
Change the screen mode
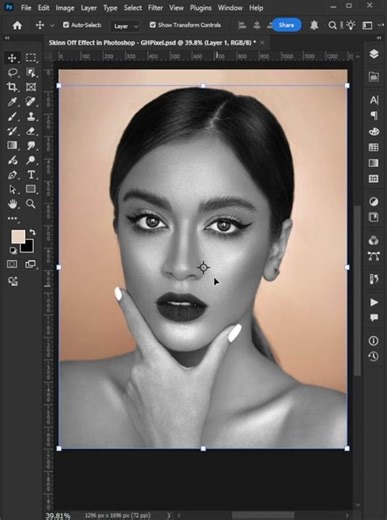[x=31, y=264]
